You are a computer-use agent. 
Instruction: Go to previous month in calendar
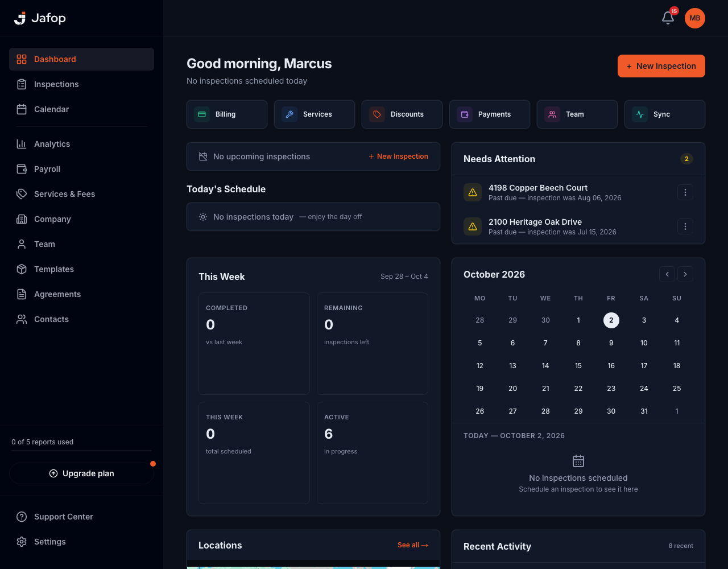(x=667, y=274)
